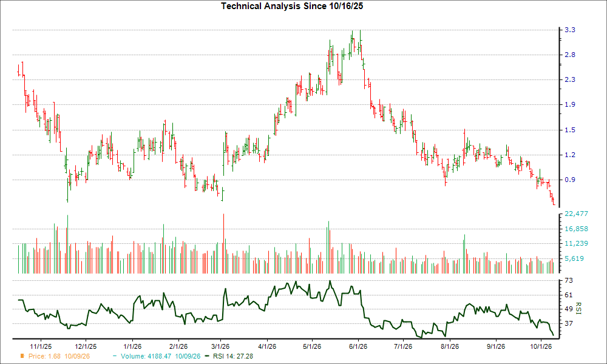Click the 'RSI 14: 27.28' legend text

[x=233, y=356]
